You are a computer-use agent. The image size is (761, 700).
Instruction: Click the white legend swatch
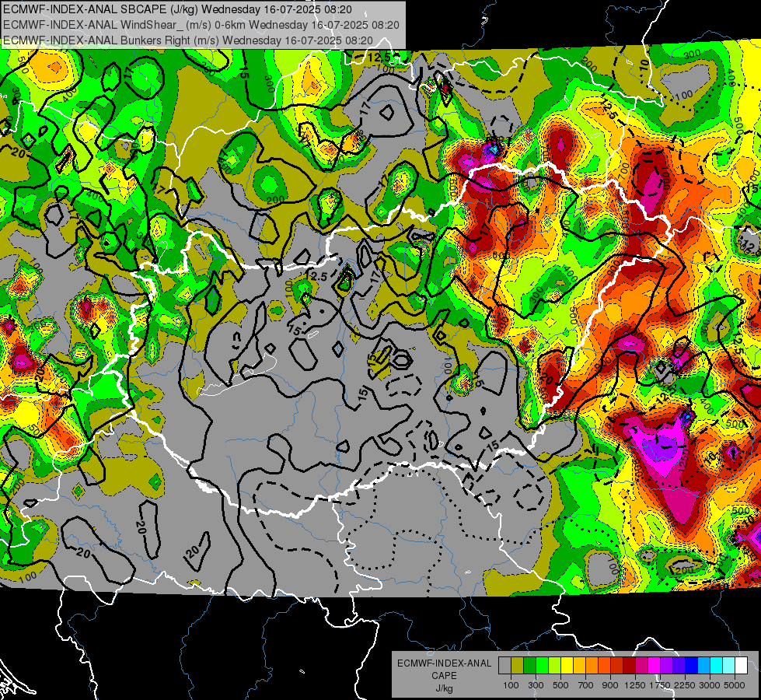[x=741, y=665]
